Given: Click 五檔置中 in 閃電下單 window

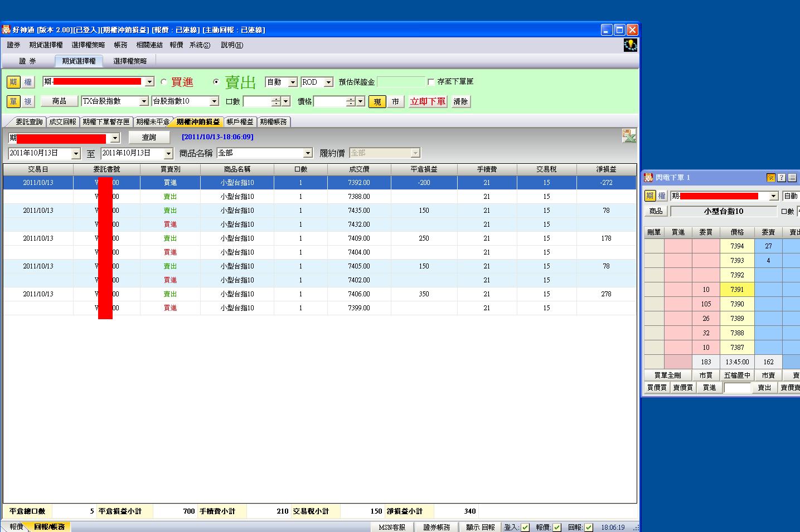Looking at the screenshot, I should [x=737, y=375].
